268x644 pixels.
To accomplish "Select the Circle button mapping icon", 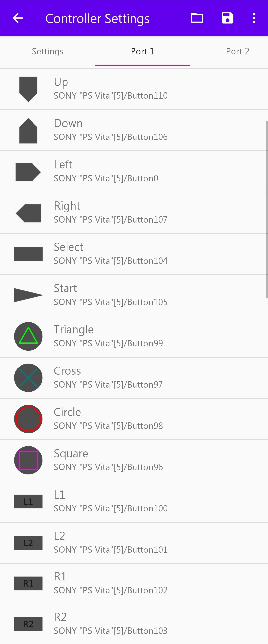I will point(28,419).
